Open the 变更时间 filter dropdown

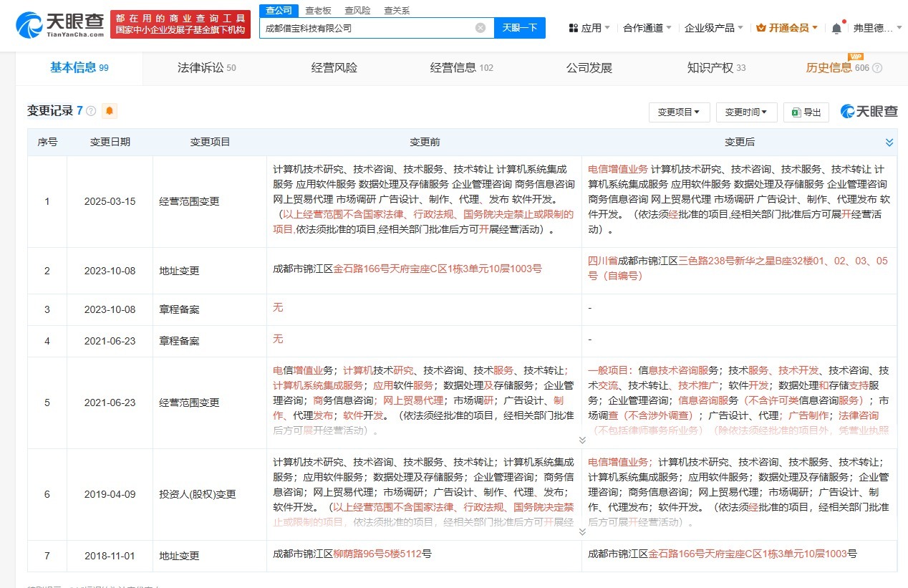745,112
